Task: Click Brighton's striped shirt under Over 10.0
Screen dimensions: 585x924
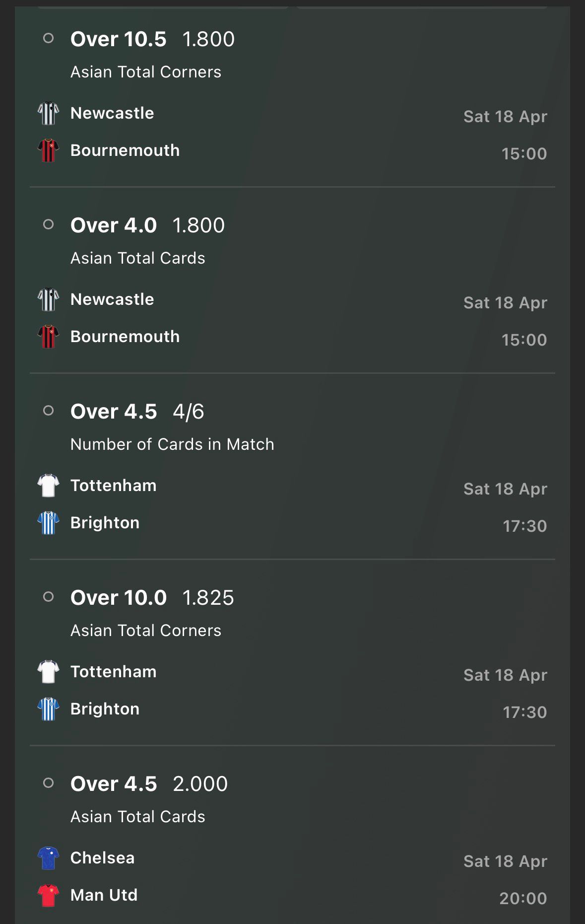Action: 48,709
